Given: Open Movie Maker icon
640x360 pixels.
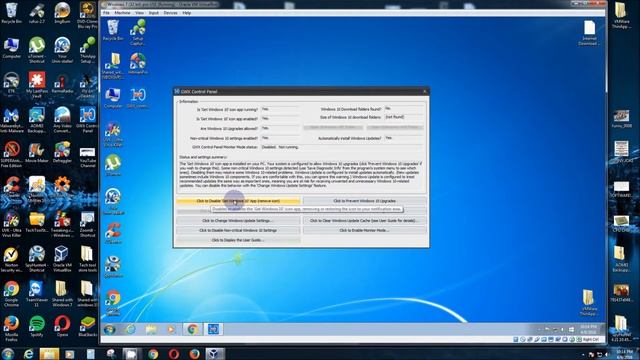Looking at the screenshot, I should coord(37,153).
